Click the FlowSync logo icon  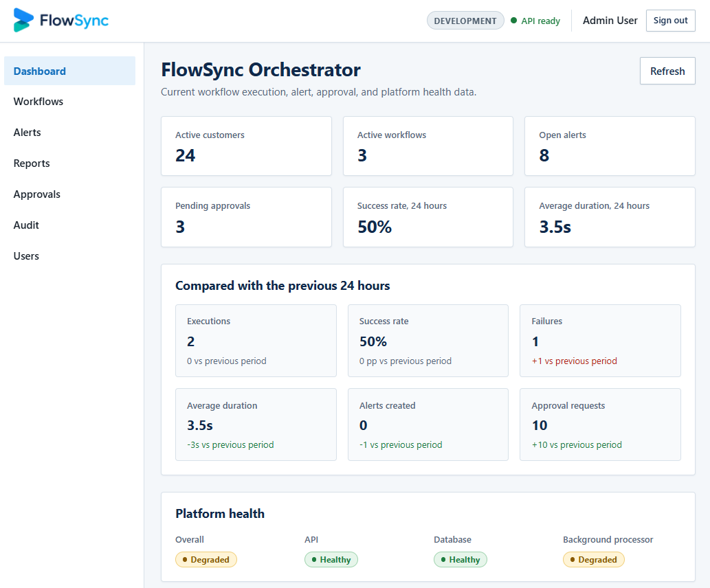[x=23, y=21]
